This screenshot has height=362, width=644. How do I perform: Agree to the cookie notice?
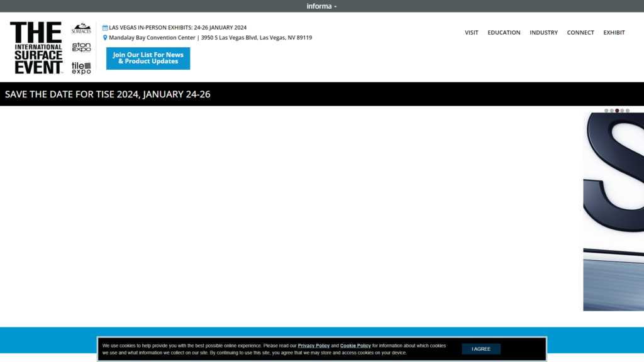(481, 349)
